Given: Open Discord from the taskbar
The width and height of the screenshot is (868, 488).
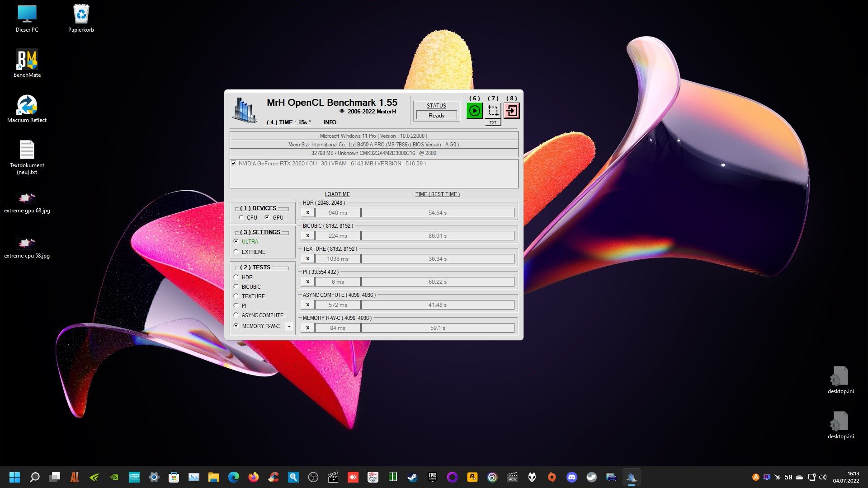Looking at the screenshot, I should (571, 477).
